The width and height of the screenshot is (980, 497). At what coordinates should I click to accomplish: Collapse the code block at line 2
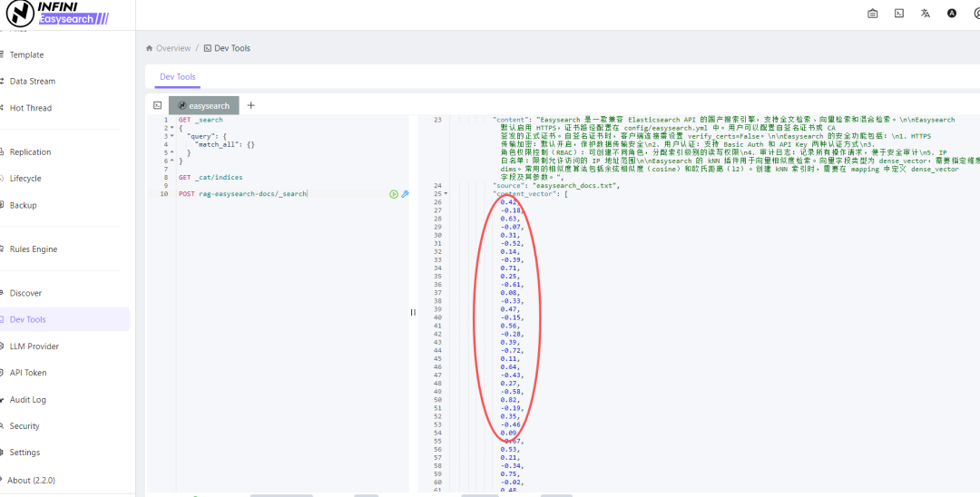(x=171, y=128)
